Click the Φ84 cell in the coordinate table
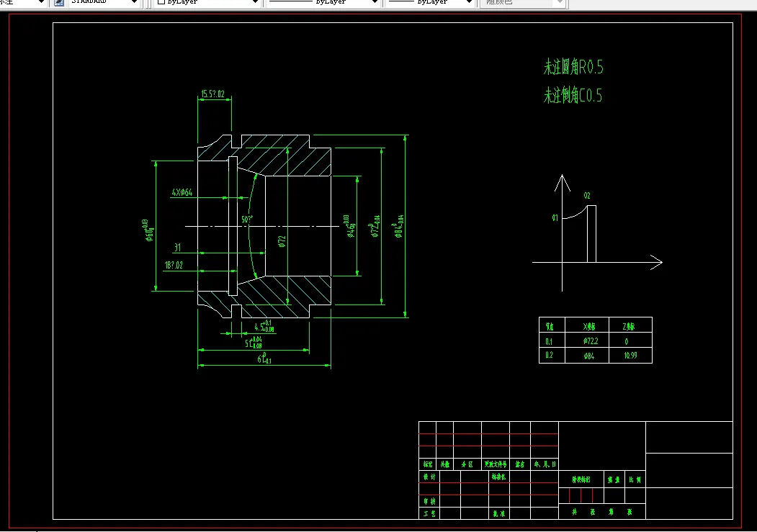 587,356
